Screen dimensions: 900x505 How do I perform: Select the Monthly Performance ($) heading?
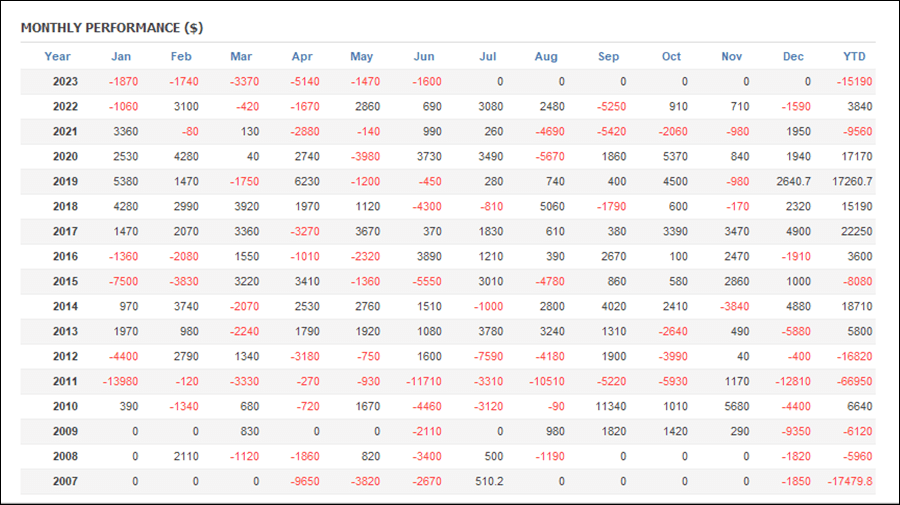(x=112, y=28)
